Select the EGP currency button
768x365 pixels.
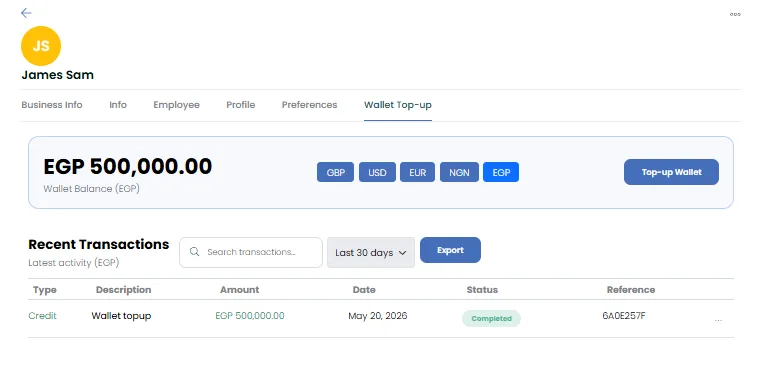(501, 172)
